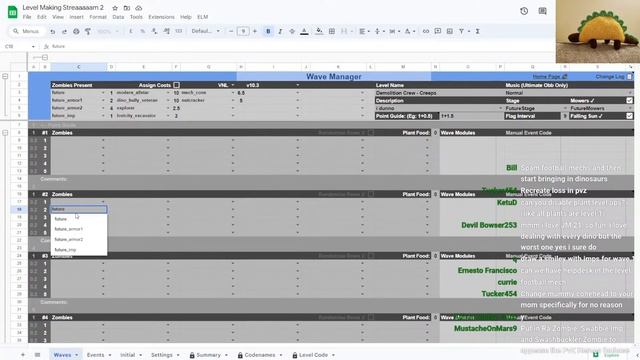Click the print toolbar icon

point(76,31)
